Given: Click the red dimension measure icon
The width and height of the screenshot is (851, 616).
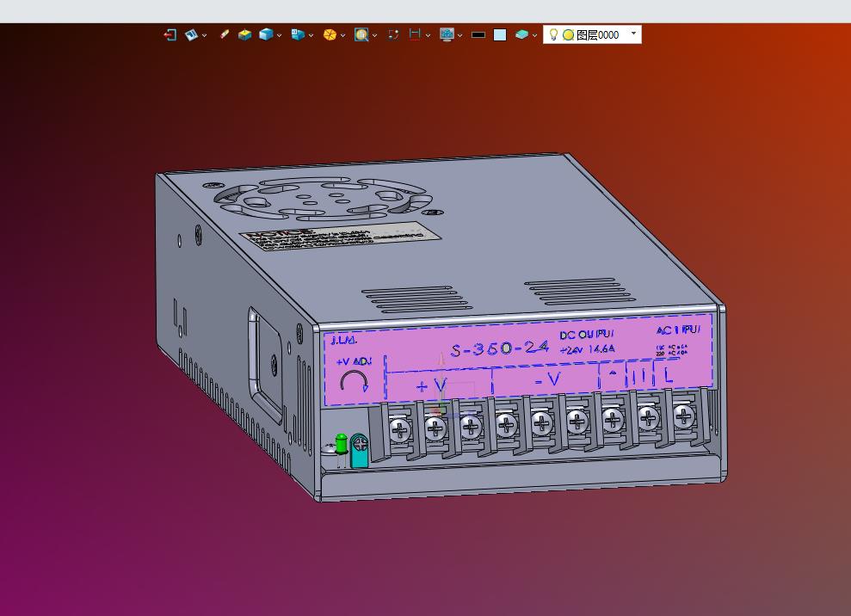Looking at the screenshot, I should click(x=415, y=34).
